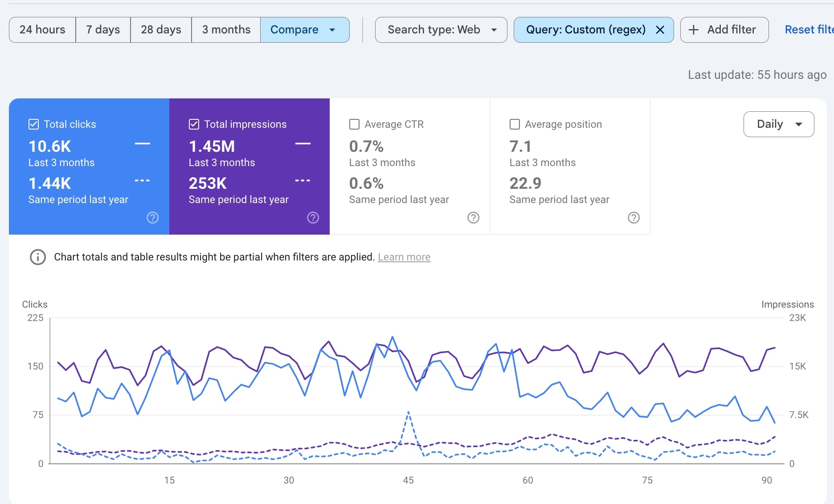Screen dimensions: 834x504
Task: Select the 24 hours date range
Action: click(42, 30)
